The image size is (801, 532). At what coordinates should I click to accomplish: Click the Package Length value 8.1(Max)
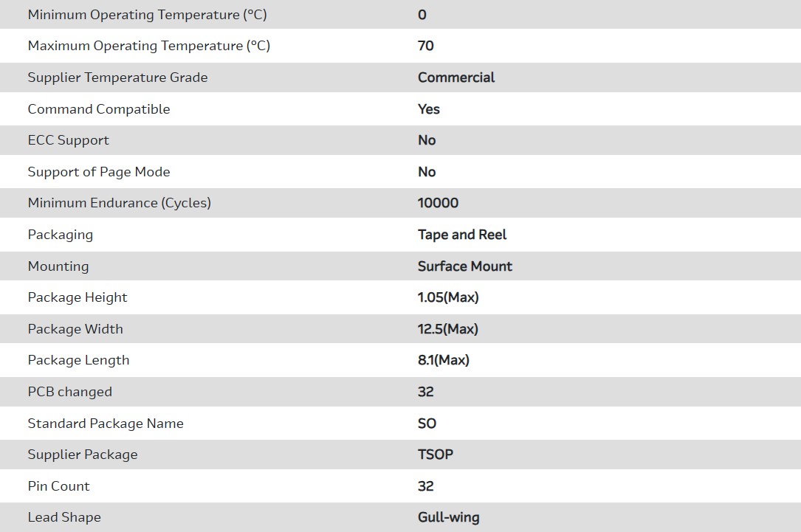(444, 360)
